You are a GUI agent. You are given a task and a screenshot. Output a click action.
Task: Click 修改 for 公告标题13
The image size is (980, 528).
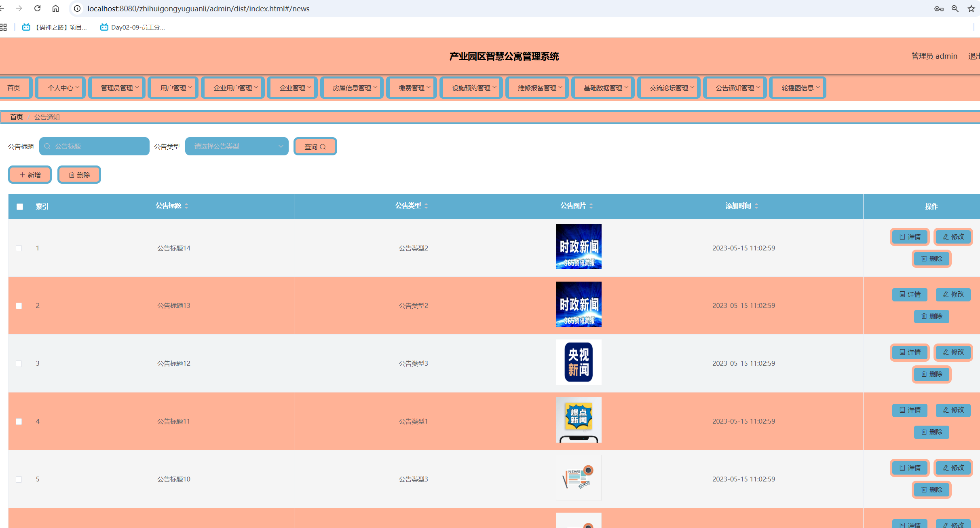953,294
